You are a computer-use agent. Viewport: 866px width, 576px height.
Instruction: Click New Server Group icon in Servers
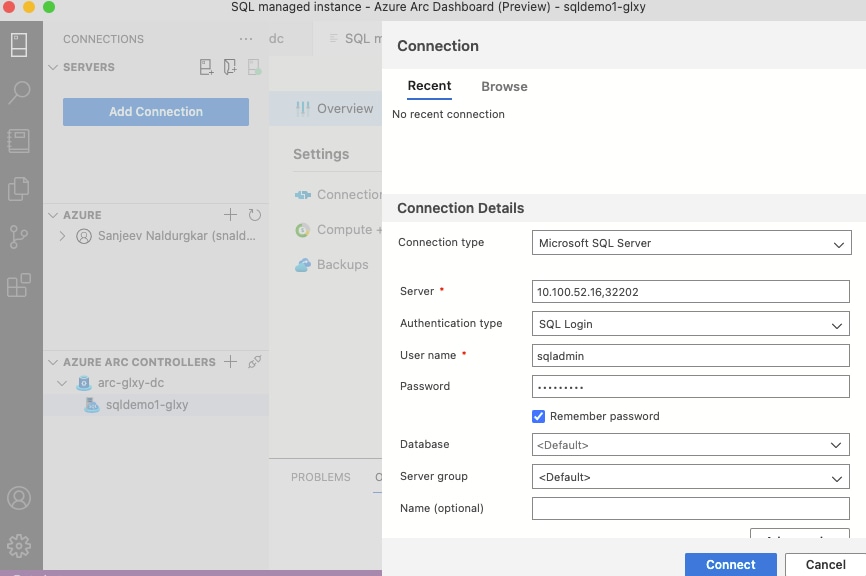tap(230, 67)
